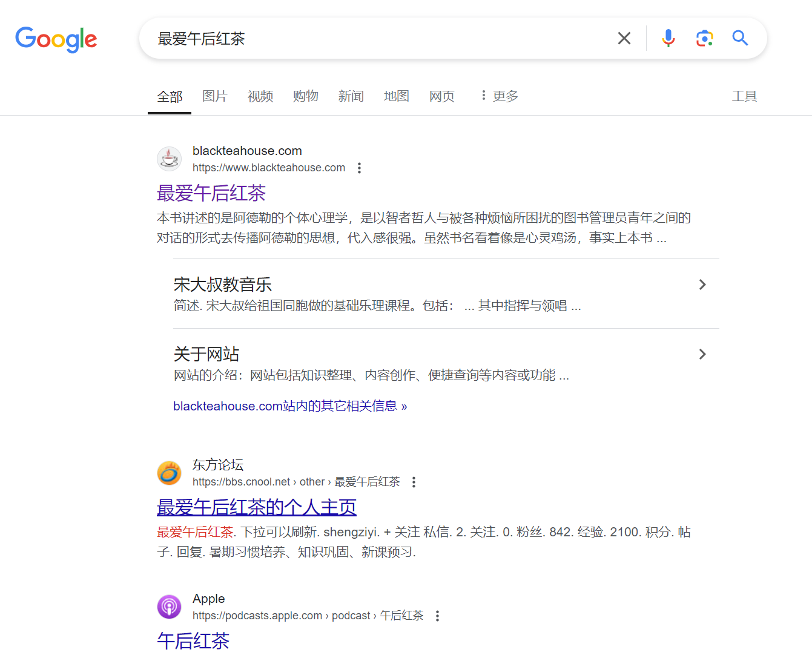The image size is (812, 658).
Task: Click the bbs.cnool.net breadcrumb URL
Action: pyautogui.click(x=296, y=482)
